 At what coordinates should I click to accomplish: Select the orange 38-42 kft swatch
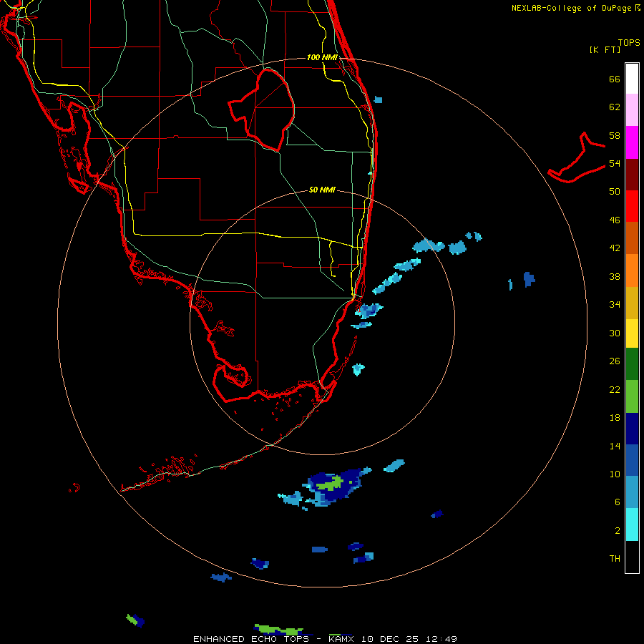[632, 270]
